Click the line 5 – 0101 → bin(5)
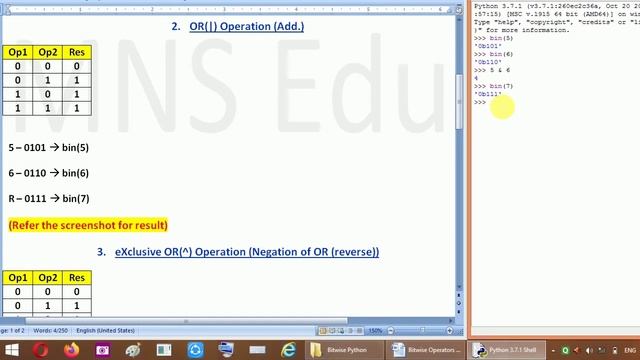This screenshot has height=360, width=640. (49, 147)
